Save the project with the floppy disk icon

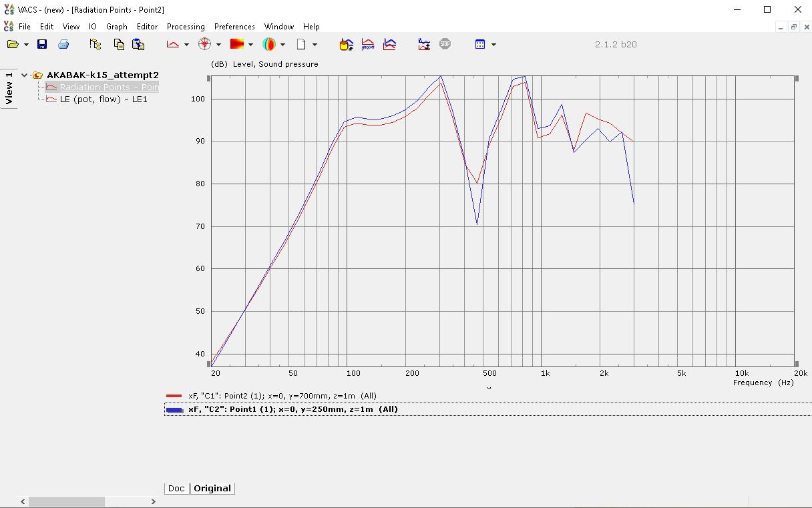click(x=42, y=44)
